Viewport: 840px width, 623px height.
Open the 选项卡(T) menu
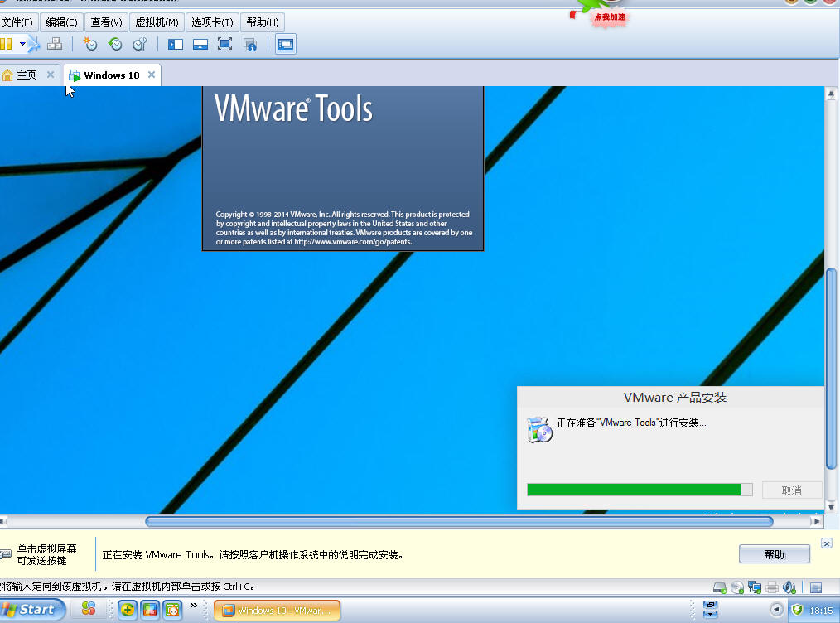(x=212, y=22)
